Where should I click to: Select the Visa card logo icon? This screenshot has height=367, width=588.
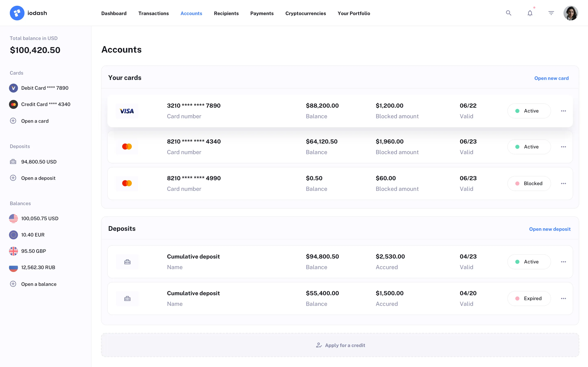click(x=127, y=111)
